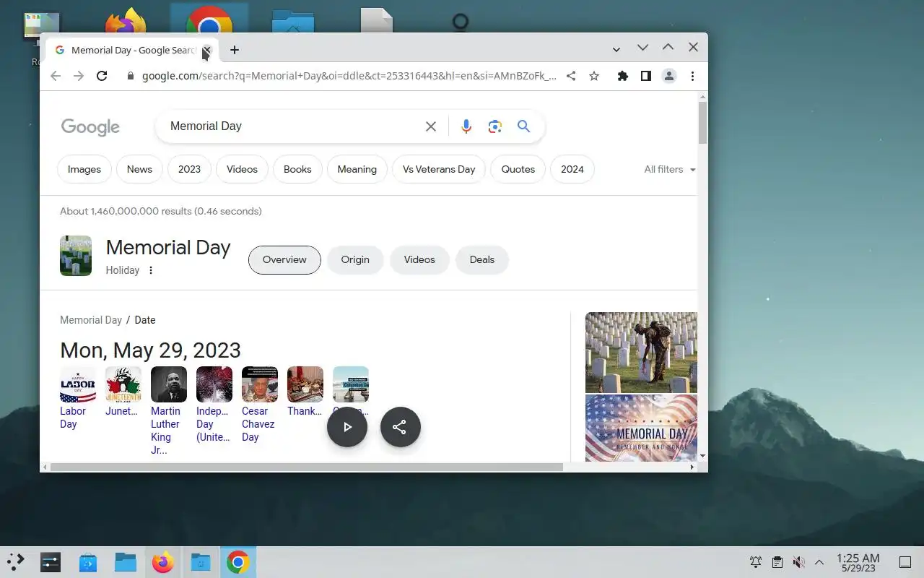Share this page from the address bar

click(x=571, y=76)
